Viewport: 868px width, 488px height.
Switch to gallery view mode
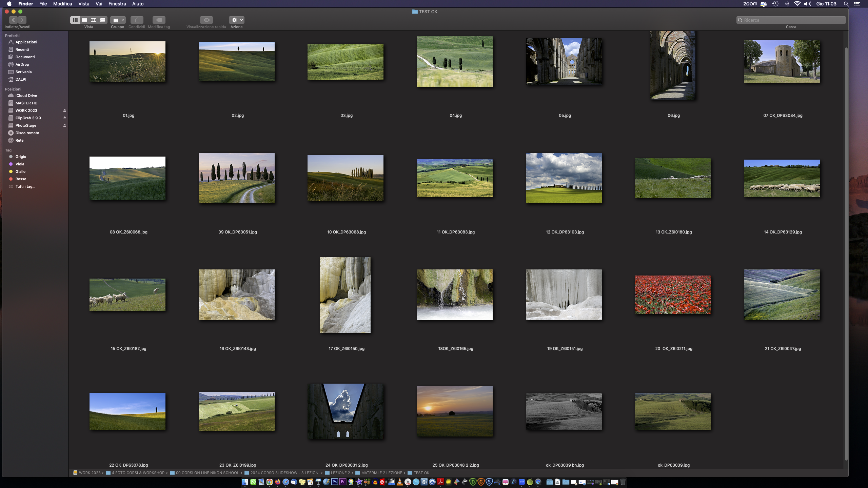point(103,20)
